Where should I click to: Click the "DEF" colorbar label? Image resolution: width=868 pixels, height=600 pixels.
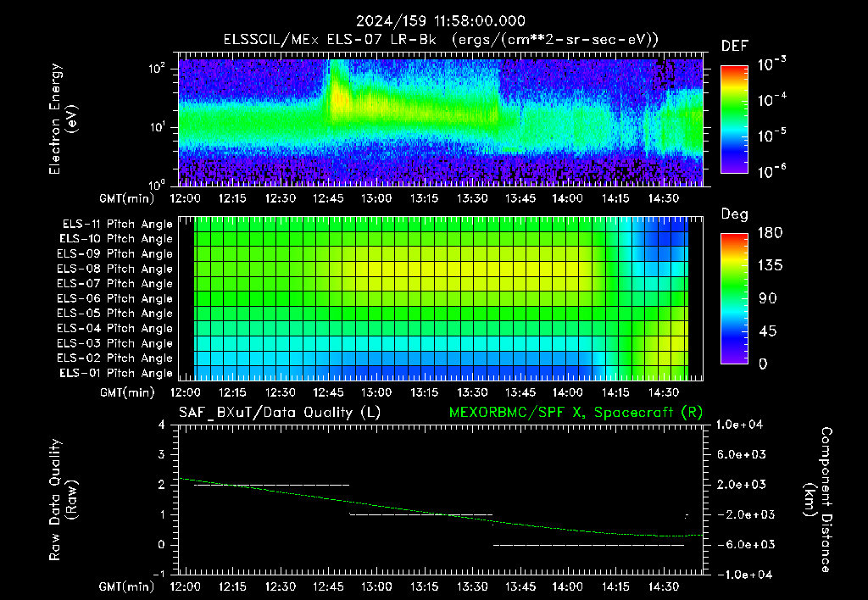click(735, 46)
